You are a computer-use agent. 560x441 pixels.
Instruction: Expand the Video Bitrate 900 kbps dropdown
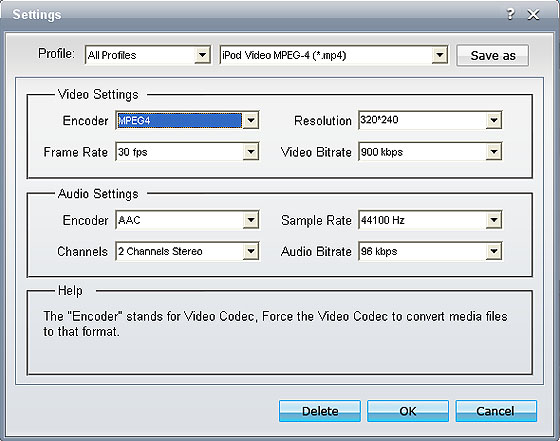pyautogui.click(x=494, y=152)
